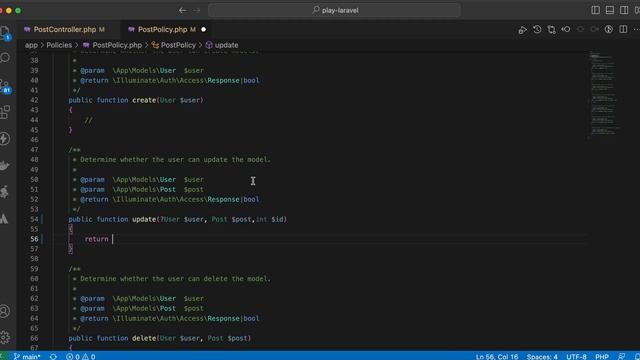Open the Manage gear icon
The image size is (640, 360).
point(5,337)
